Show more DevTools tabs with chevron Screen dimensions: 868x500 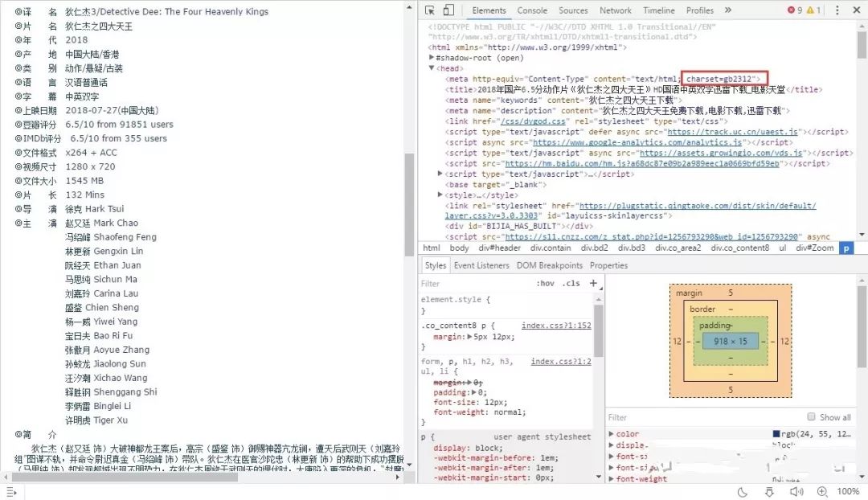(728, 10)
